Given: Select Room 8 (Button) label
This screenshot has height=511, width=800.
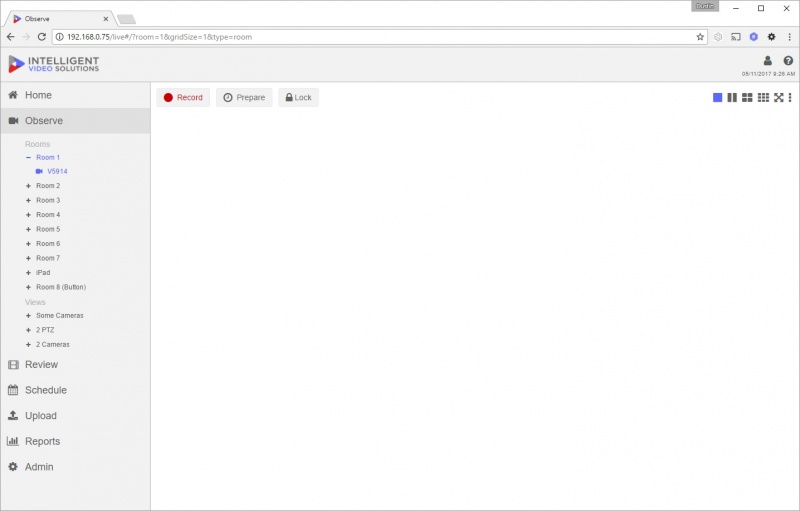Looking at the screenshot, I should pyautogui.click(x=61, y=287).
